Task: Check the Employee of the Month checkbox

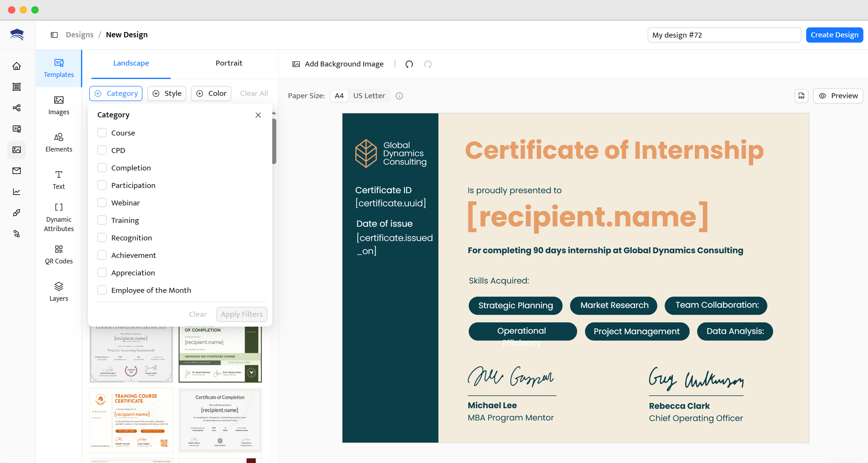Action: pos(102,290)
